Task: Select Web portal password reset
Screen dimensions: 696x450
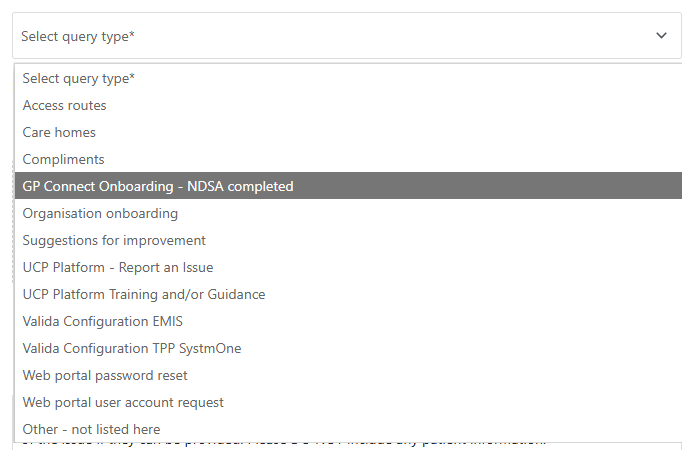Action: point(105,375)
